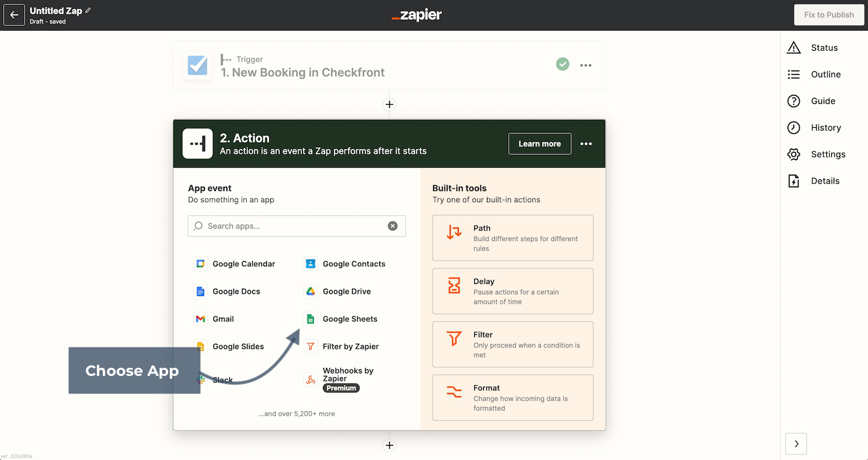This screenshot has width=868, height=460.
Task: Open the Guide question mark icon
Action: tap(794, 101)
